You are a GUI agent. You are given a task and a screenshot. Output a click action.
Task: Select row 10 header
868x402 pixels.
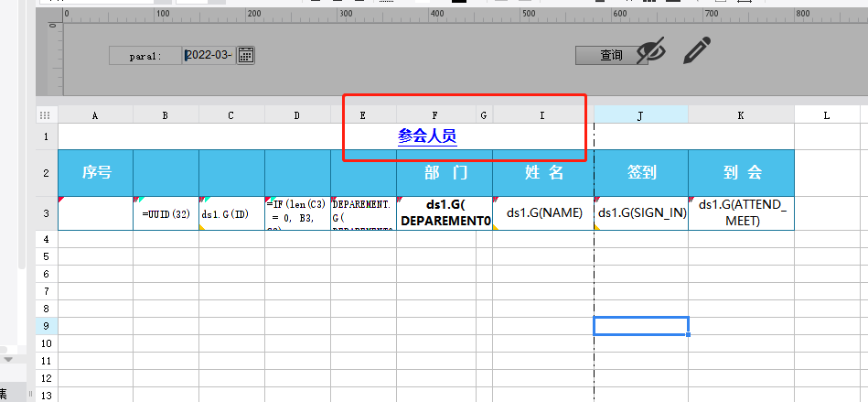click(47, 343)
